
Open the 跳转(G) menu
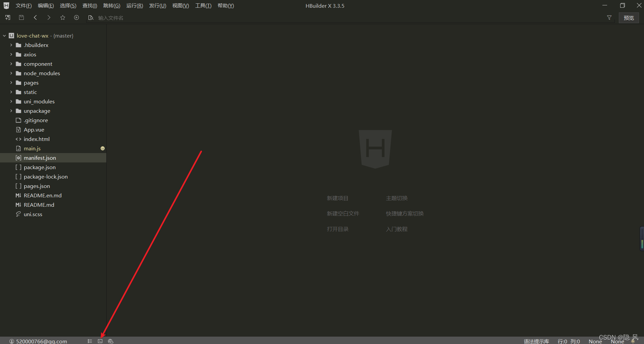112,6
